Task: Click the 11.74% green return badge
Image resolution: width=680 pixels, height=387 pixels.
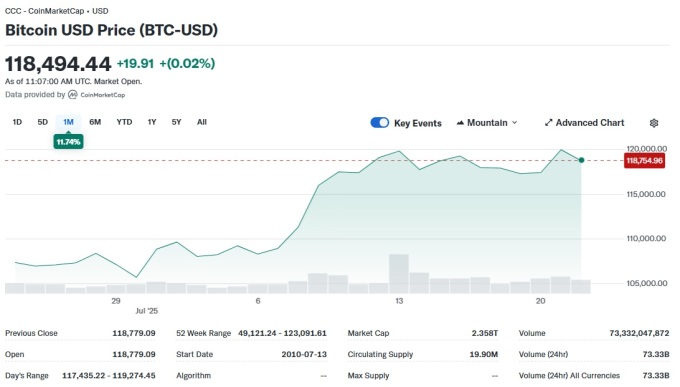Action: (68, 142)
